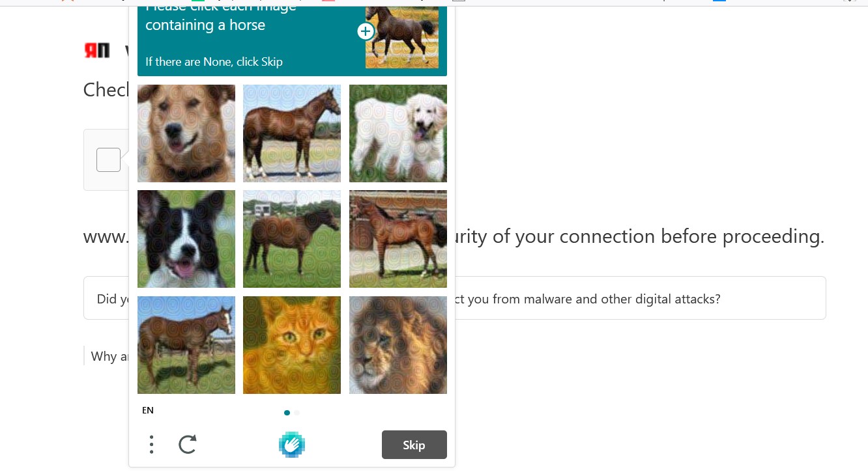This screenshot has width=868, height=474.
Task: Click the orange cat image
Action: pos(292,345)
